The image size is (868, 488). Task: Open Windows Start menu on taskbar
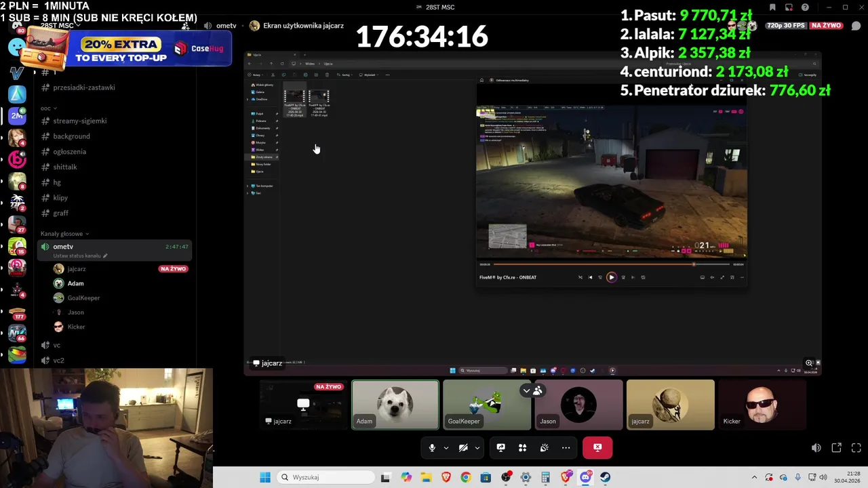click(265, 477)
